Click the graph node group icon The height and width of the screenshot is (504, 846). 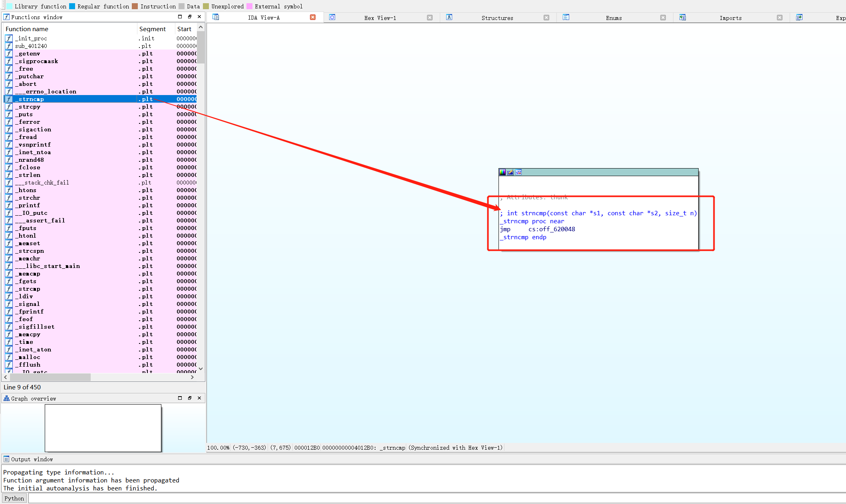[x=518, y=172]
